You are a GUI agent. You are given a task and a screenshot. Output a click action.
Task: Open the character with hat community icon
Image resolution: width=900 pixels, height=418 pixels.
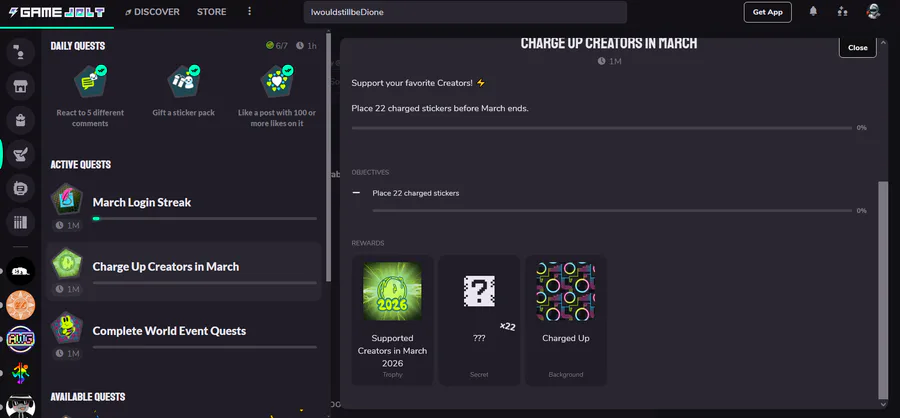click(21, 405)
